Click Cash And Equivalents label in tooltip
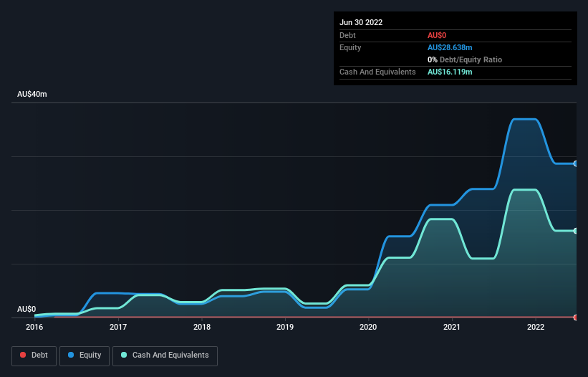Image resolution: width=588 pixels, height=377 pixels. point(377,72)
